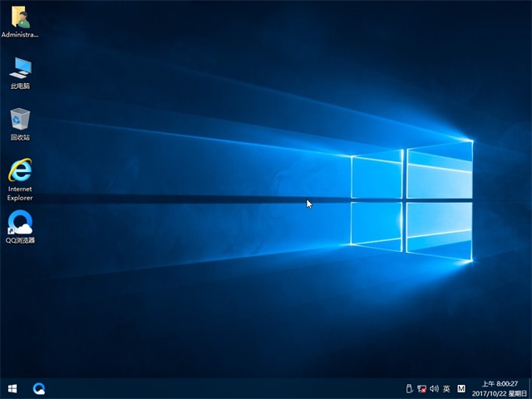Select the 此电脑 (This PC) desktop icon
Viewport: 532px width, 399px height.
pyautogui.click(x=20, y=68)
